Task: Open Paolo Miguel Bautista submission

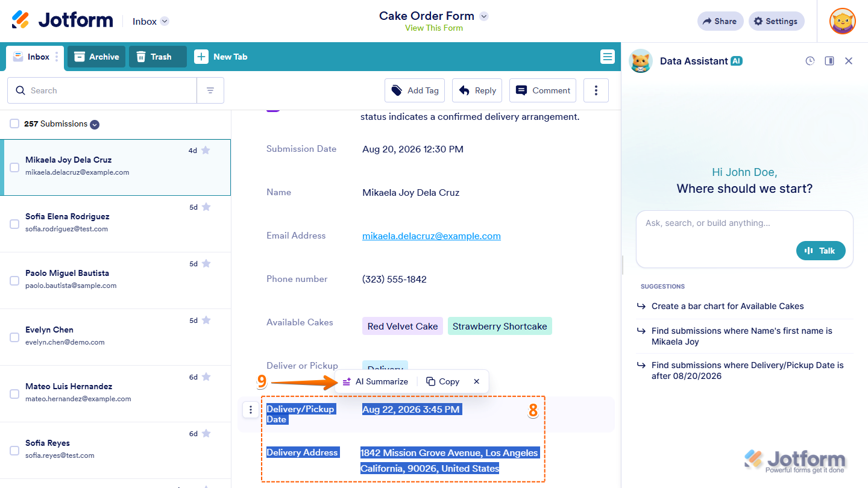Action: (115, 281)
